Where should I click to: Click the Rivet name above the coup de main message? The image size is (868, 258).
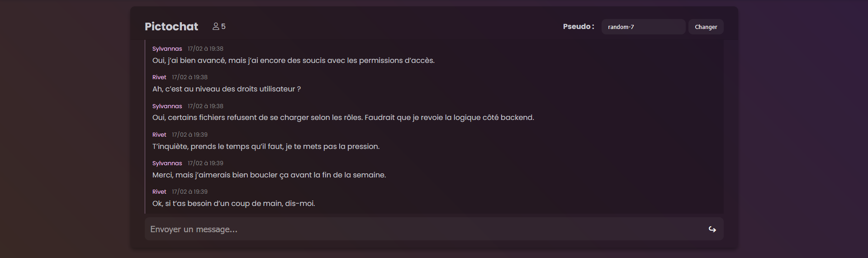point(159,191)
